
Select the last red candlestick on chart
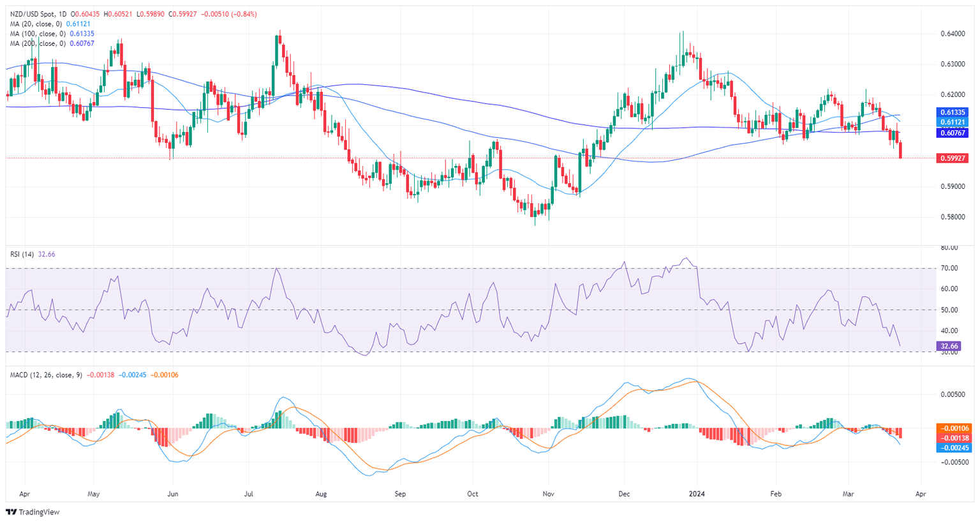point(900,150)
